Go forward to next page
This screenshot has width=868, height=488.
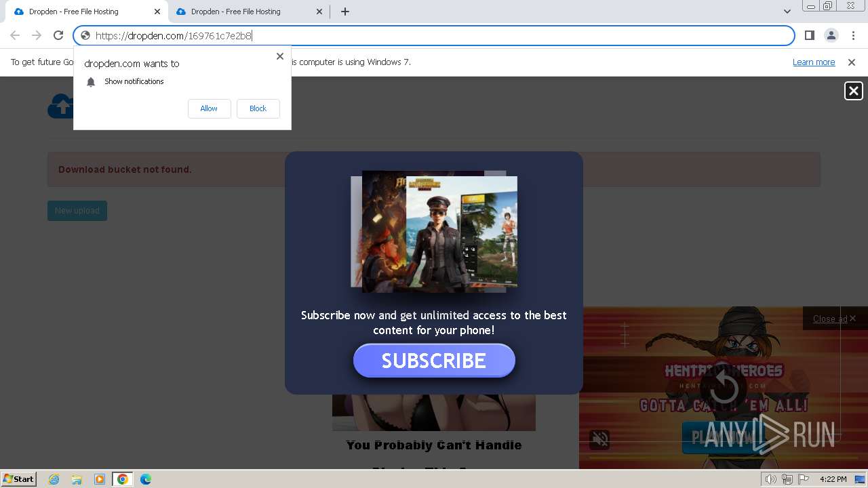point(37,35)
